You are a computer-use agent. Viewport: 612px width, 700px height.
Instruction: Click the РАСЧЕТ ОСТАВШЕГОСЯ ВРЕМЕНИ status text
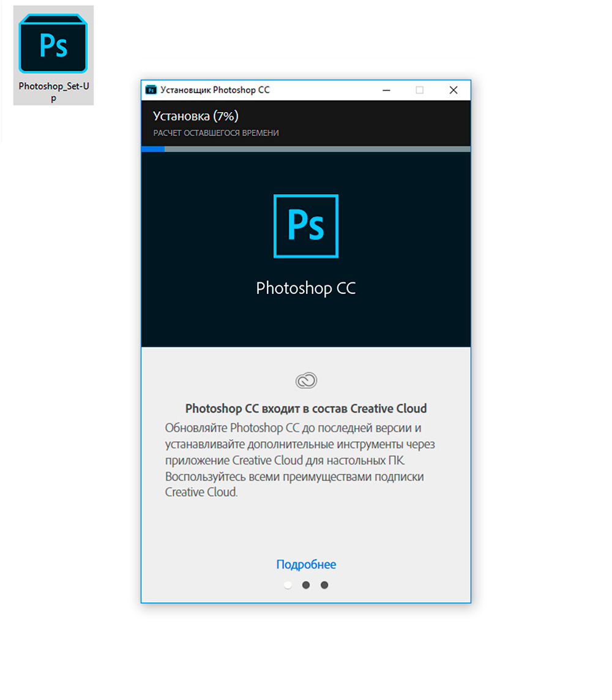pyautogui.click(x=216, y=133)
